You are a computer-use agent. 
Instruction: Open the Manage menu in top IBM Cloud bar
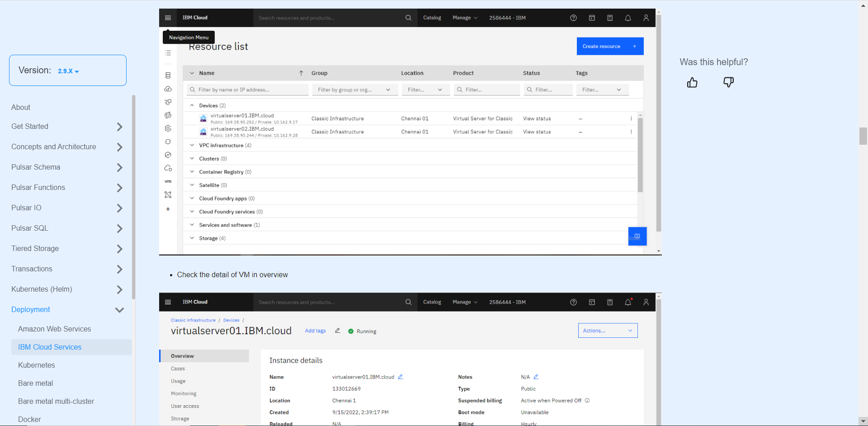[465, 18]
